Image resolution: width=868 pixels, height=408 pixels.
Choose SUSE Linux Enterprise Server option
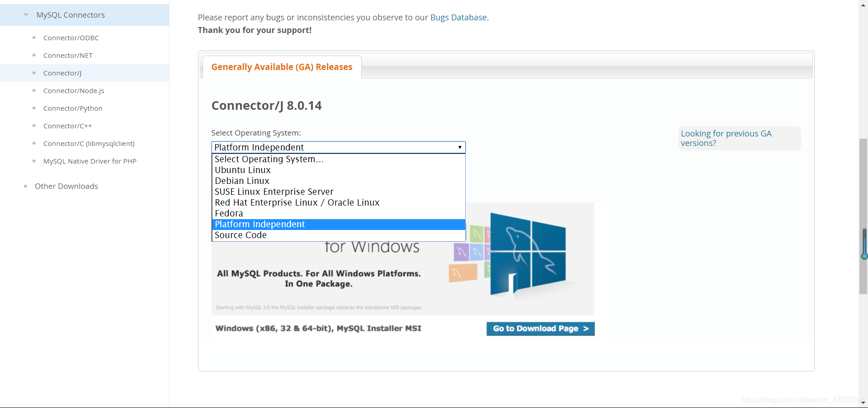(x=339, y=192)
